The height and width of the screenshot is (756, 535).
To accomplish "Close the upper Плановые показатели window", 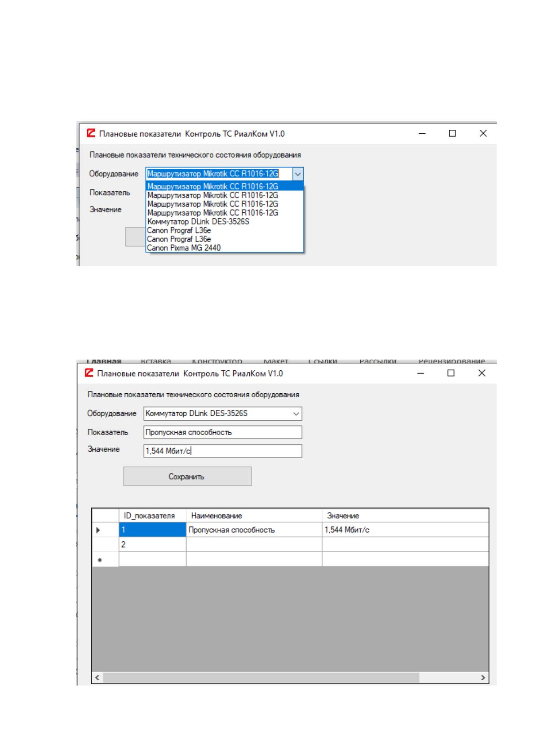I will [483, 133].
